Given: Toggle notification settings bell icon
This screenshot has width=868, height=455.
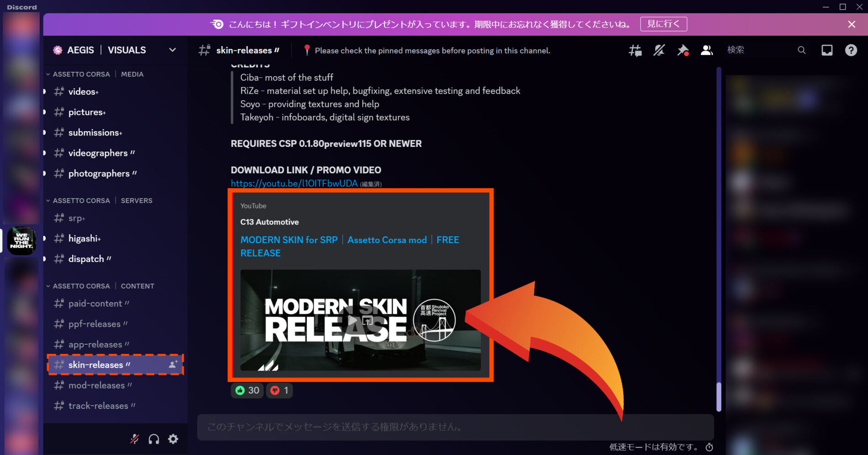Looking at the screenshot, I should coord(659,50).
